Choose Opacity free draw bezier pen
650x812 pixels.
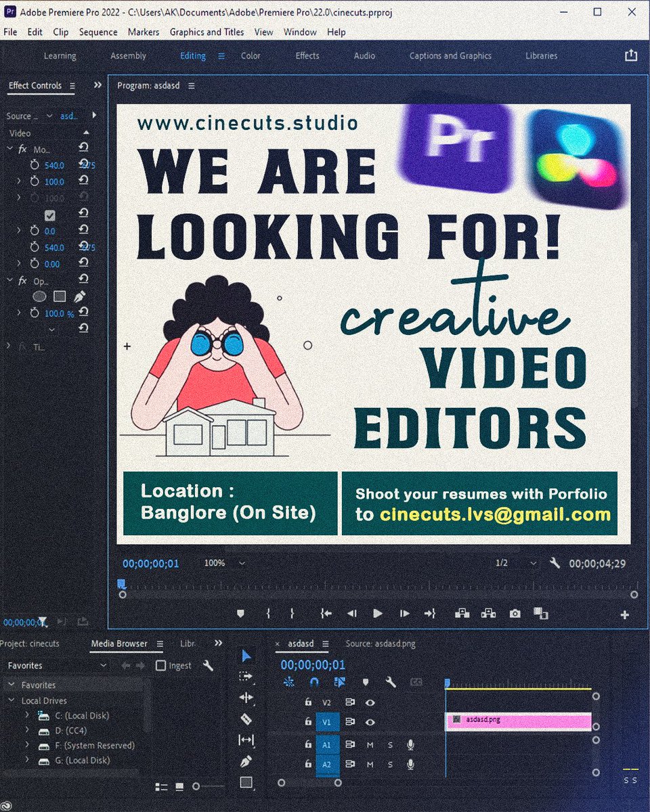[x=80, y=296]
